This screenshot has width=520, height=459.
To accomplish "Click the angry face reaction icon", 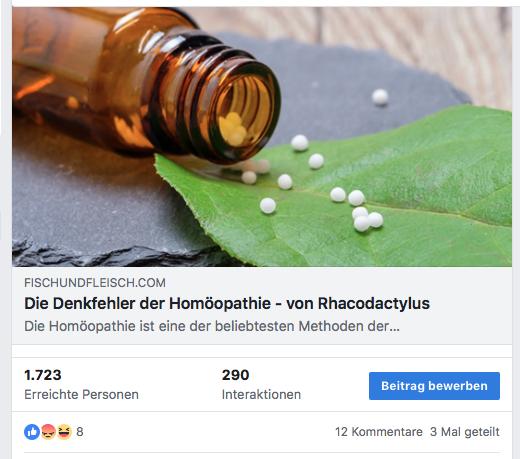I will [x=48, y=432].
